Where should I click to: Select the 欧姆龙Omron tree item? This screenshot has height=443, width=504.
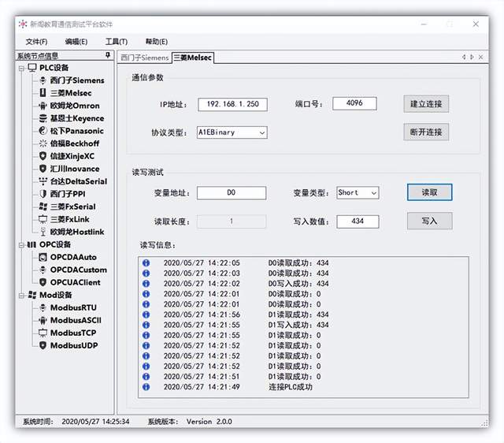pyautogui.click(x=75, y=106)
